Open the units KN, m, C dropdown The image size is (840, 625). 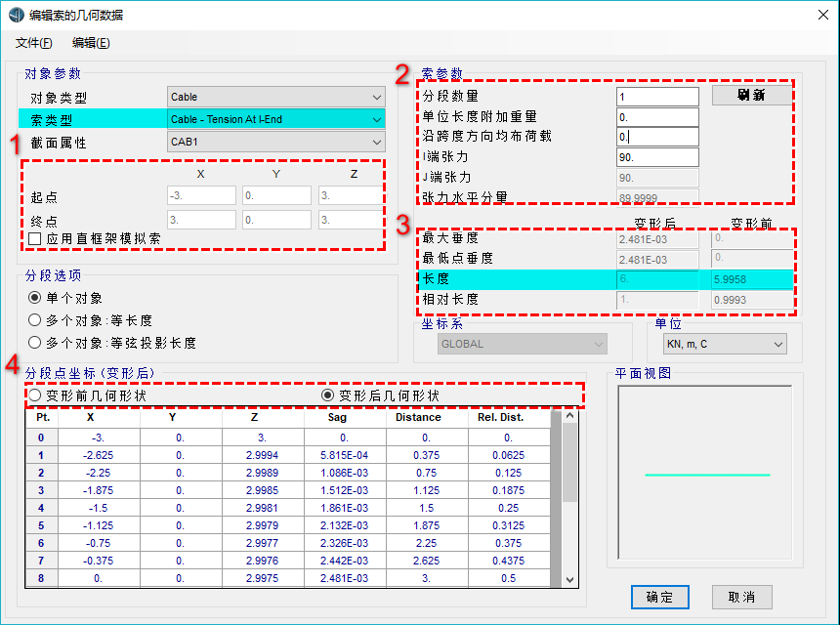[x=725, y=344]
